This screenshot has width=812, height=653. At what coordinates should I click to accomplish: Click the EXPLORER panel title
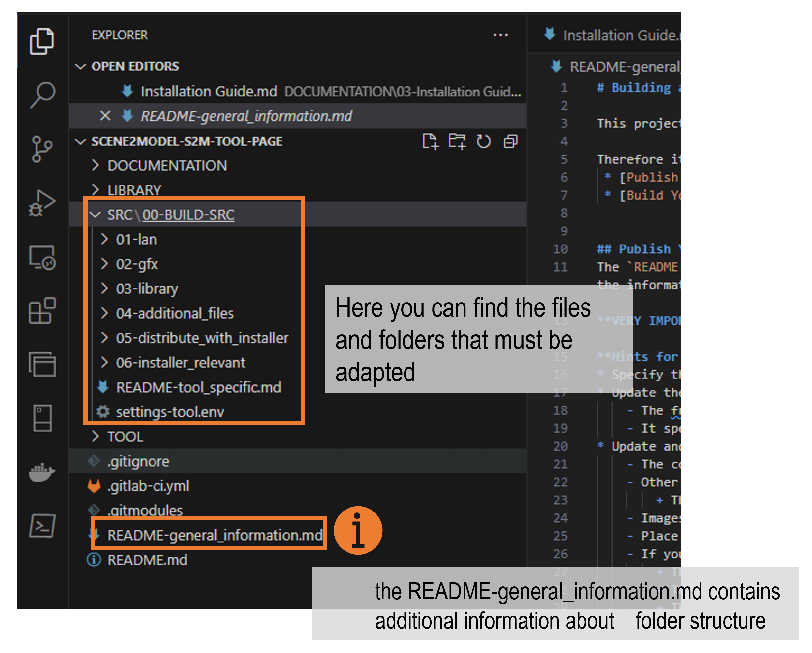tap(120, 35)
